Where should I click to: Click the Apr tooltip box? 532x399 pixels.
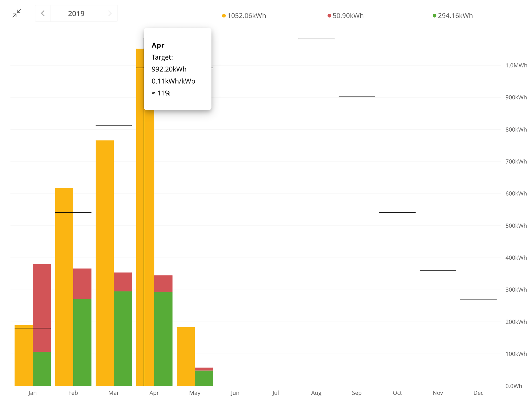click(177, 69)
